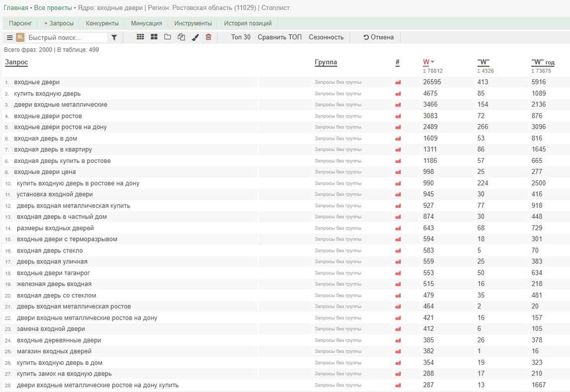Screen dimensions: 570x392
Task: Sort by the W column header
Action: pyautogui.click(x=426, y=62)
